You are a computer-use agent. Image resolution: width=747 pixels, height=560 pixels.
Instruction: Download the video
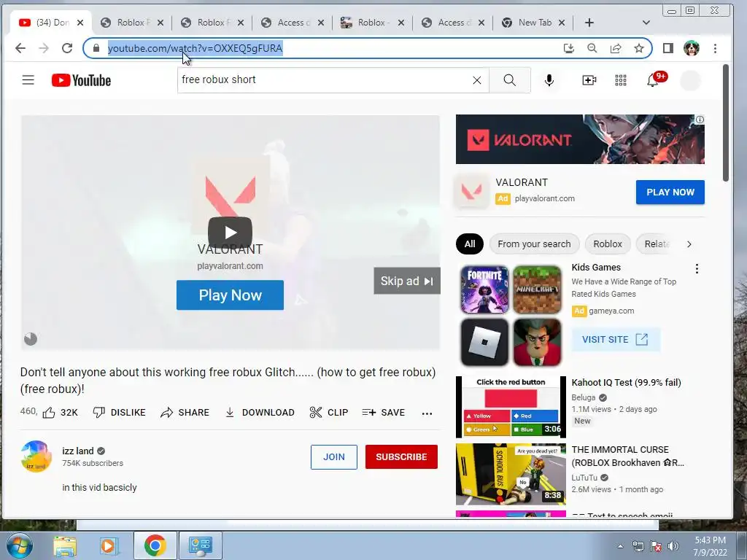(260, 413)
